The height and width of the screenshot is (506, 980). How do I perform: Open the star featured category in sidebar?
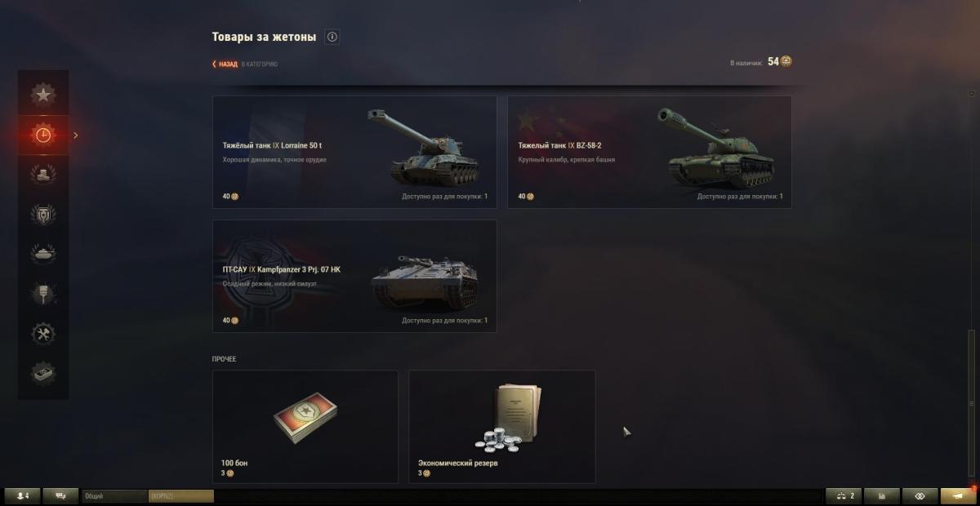coord(43,95)
